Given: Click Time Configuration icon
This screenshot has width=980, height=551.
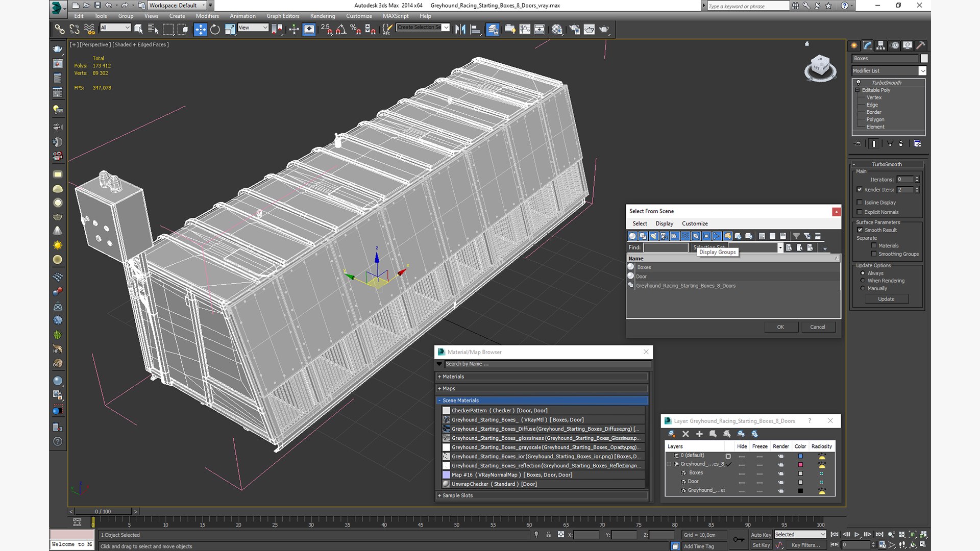Looking at the screenshot, I should tap(883, 545).
